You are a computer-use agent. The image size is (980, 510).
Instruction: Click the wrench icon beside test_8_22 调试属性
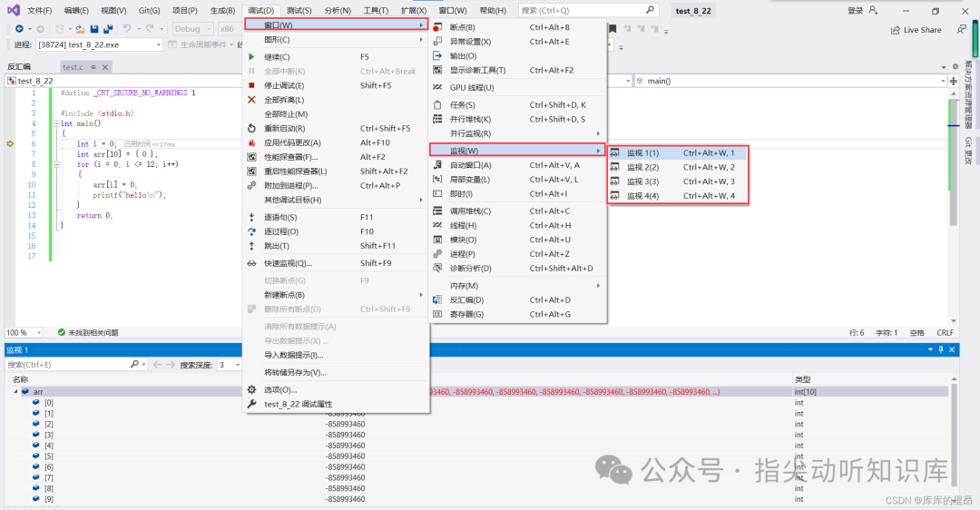coord(251,404)
